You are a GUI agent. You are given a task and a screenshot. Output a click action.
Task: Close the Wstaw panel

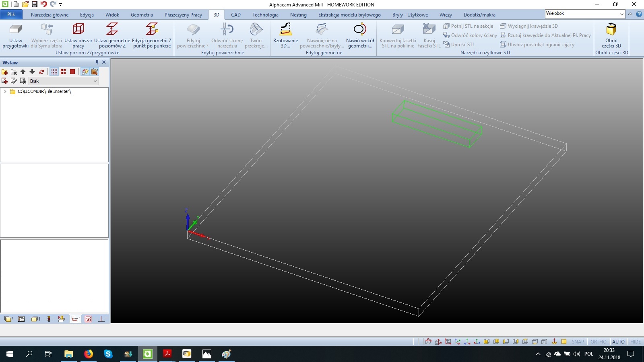click(104, 62)
